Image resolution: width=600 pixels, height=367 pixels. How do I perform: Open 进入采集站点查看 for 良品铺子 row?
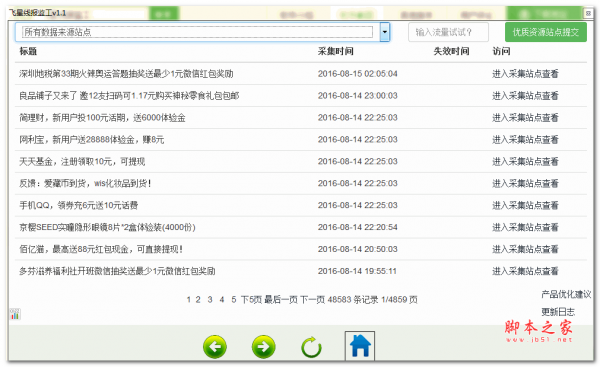[525, 95]
